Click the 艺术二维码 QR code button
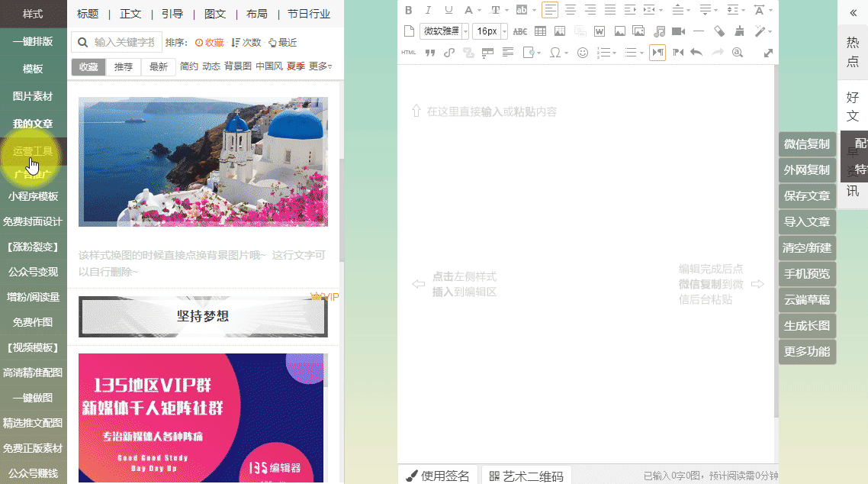The width and height of the screenshot is (868, 484). tap(526, 476)
